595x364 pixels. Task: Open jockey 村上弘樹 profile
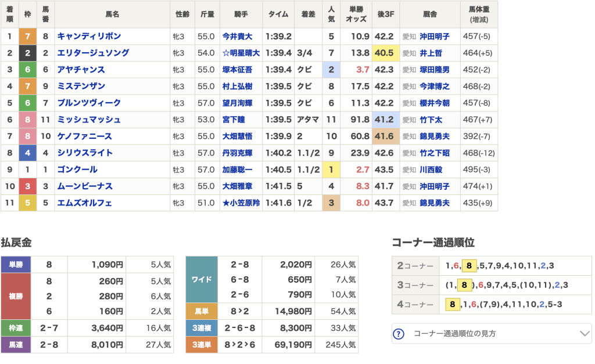click(x=237, y=87)
